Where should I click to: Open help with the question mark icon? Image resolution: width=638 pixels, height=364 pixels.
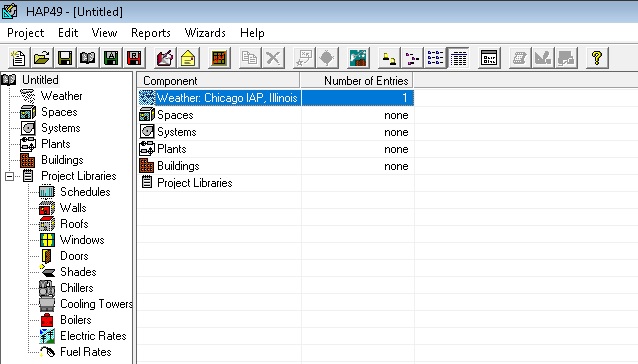coord(597,58)
